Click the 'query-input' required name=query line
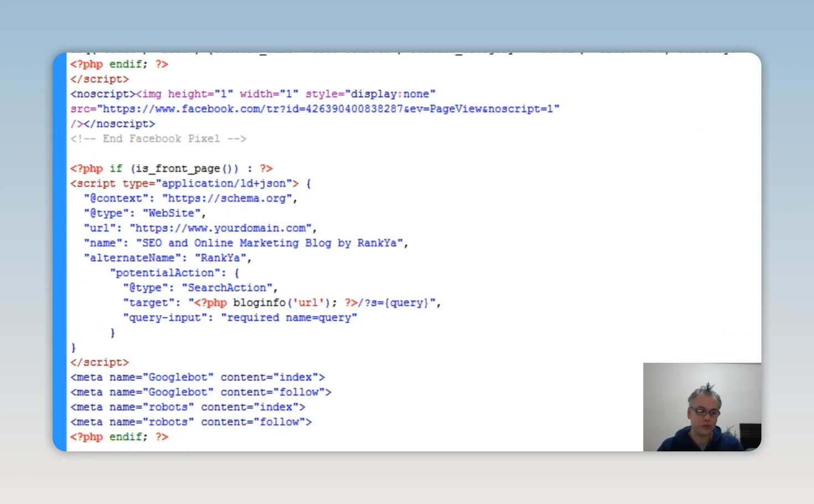 pos(240,318)
